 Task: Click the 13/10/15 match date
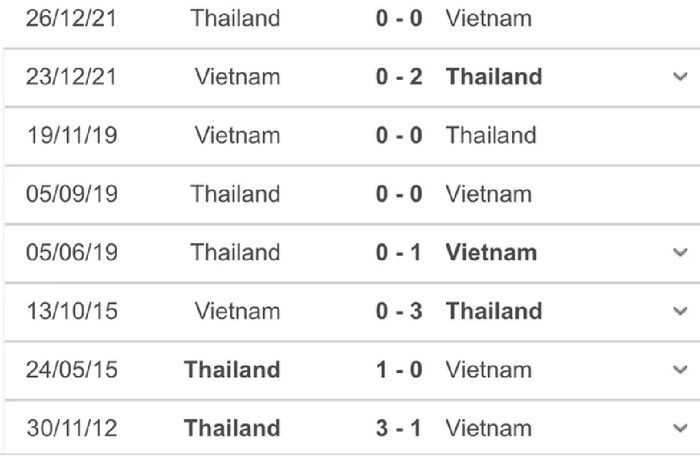click(x=72, y=311)
